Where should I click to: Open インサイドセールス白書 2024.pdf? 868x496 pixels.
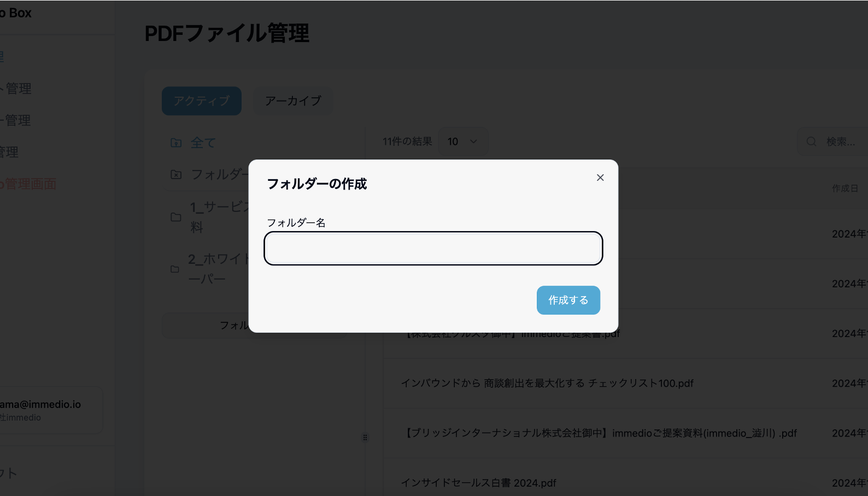478,483
